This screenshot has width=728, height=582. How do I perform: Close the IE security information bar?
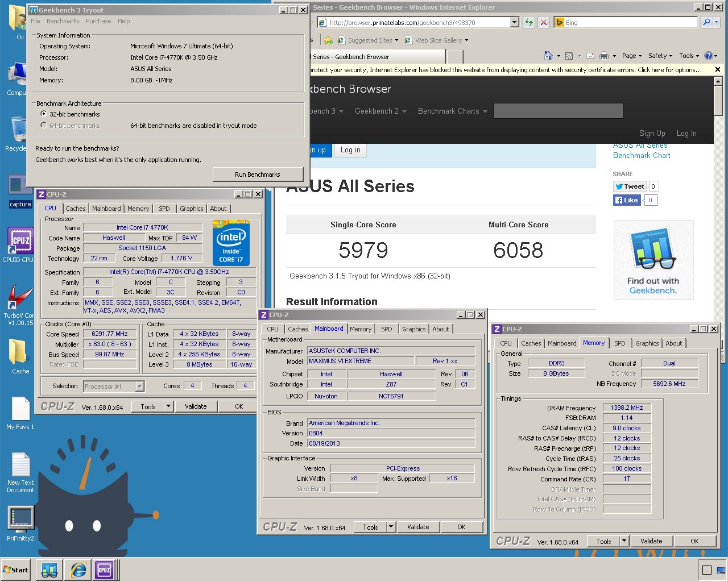point(718,69)
